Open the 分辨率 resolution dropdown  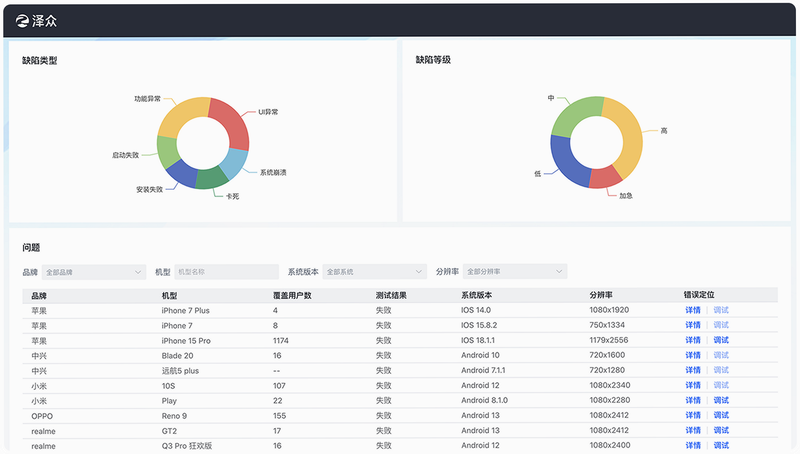click(x=515, y=271)
